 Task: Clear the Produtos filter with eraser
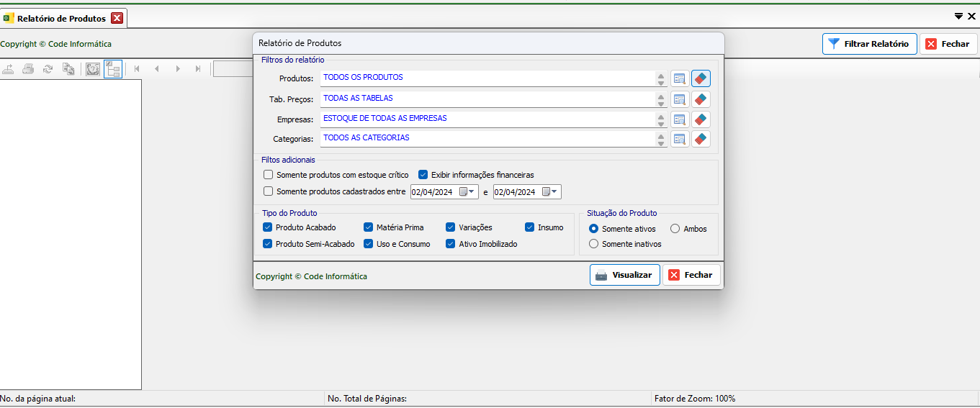point(701,78)
